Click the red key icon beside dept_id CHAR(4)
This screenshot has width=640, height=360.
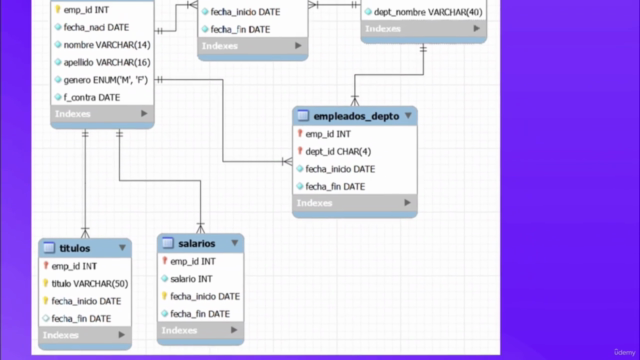(300, 151)
